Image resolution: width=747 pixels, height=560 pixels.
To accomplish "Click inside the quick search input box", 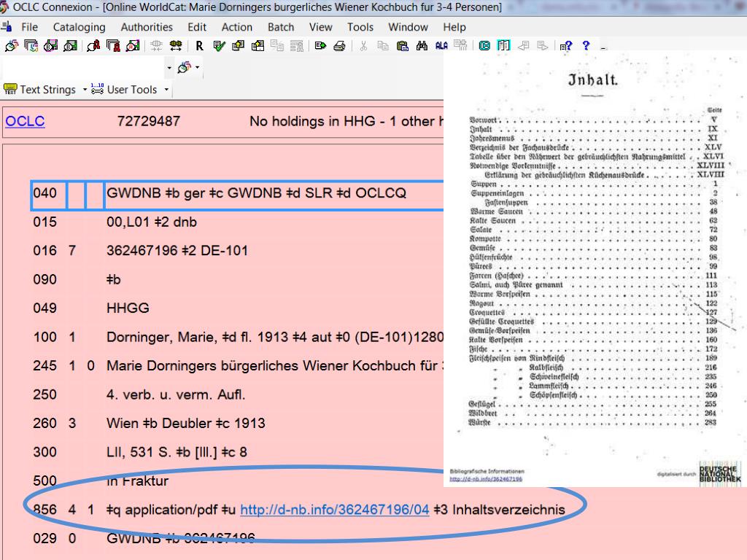I will click(83, 68).
